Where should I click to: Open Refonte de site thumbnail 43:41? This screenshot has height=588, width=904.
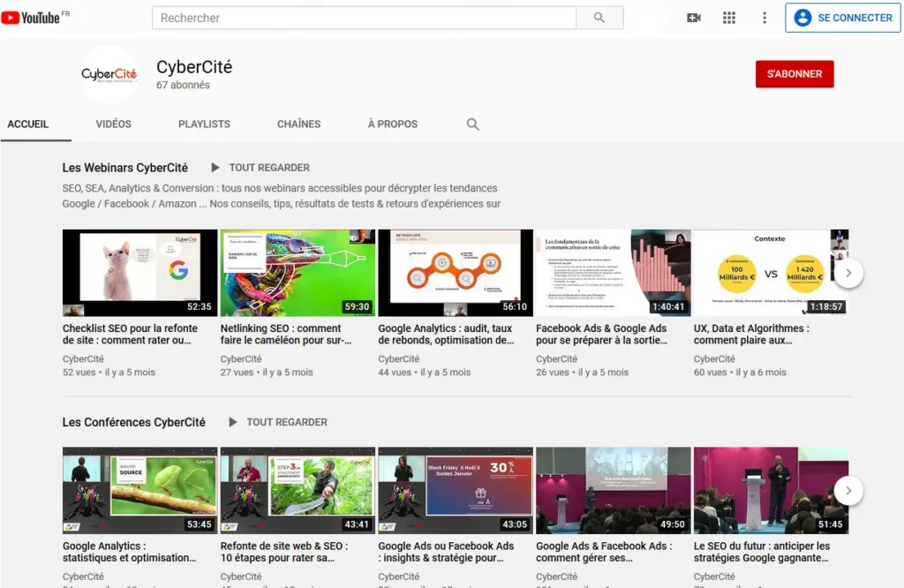point(298,491)
